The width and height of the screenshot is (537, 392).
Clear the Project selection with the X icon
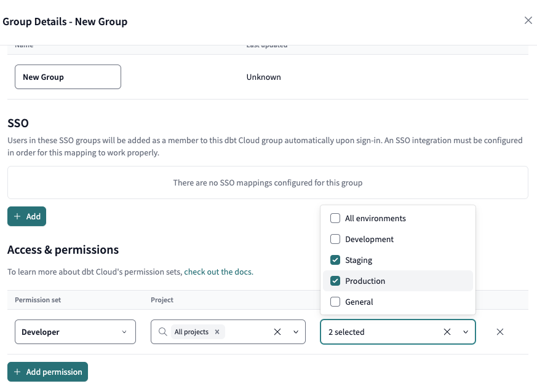tap(277, 331)
